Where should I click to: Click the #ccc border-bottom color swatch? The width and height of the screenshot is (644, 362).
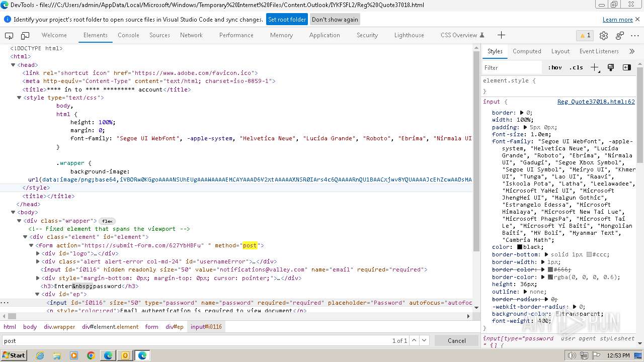(589, 254)
